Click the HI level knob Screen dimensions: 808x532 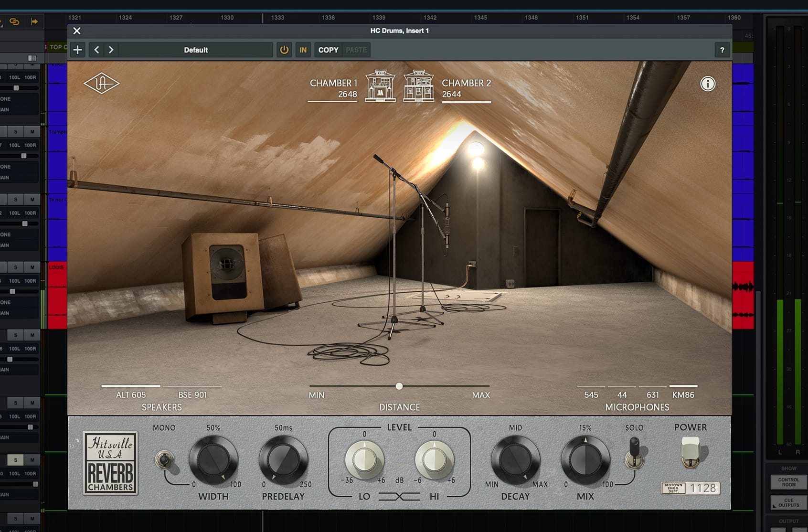pyautogui.click(x=434, y=460)
